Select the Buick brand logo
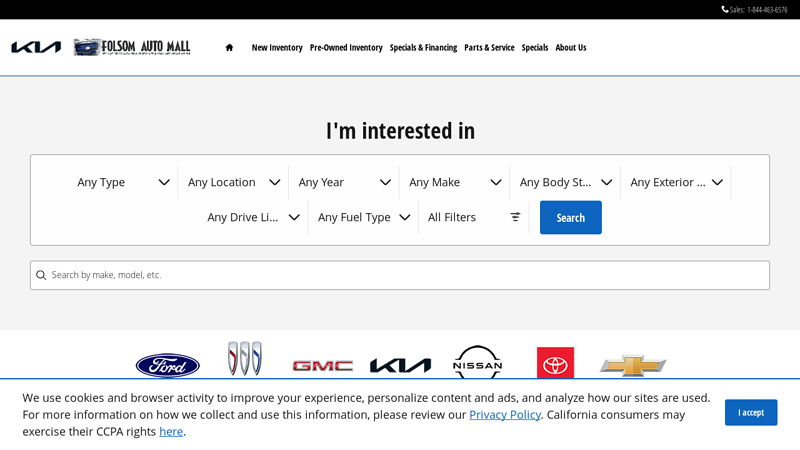The height and width of the screenshot is (450, 800). pyautogui.click(x=245, y=359)
